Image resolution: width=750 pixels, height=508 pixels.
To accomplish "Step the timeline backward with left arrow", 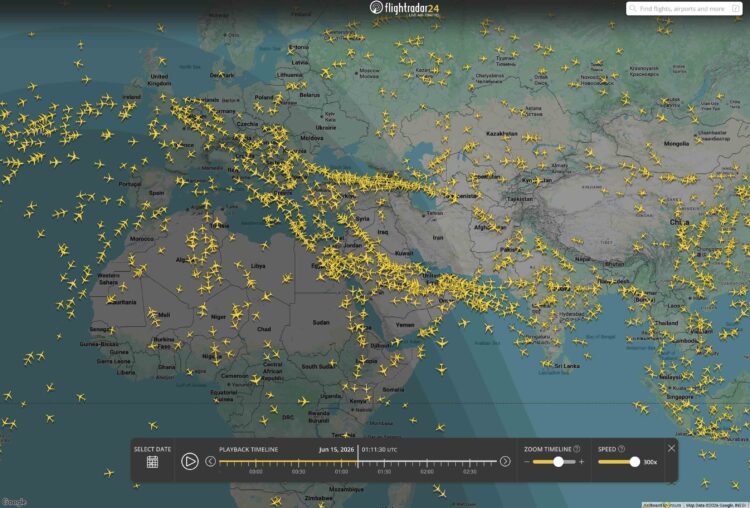I will click(210, 461).
